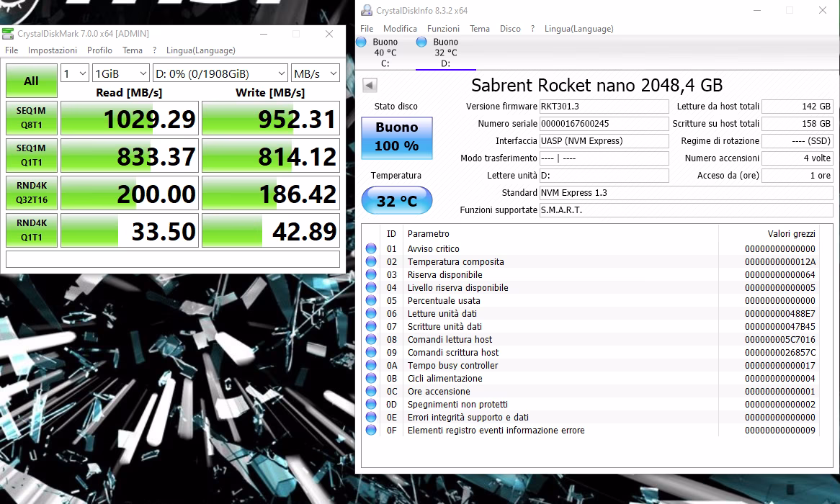840x504 pixels.
Task: Start the SEQ1M Q8T1 test
Action: click(x=32, y=118)
